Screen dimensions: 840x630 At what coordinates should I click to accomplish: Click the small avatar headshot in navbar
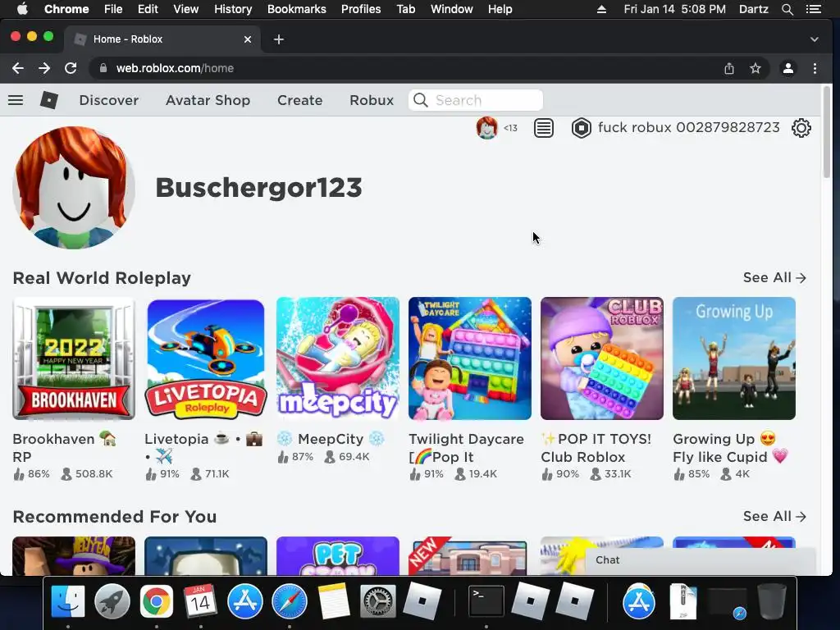tap(486, 127)
